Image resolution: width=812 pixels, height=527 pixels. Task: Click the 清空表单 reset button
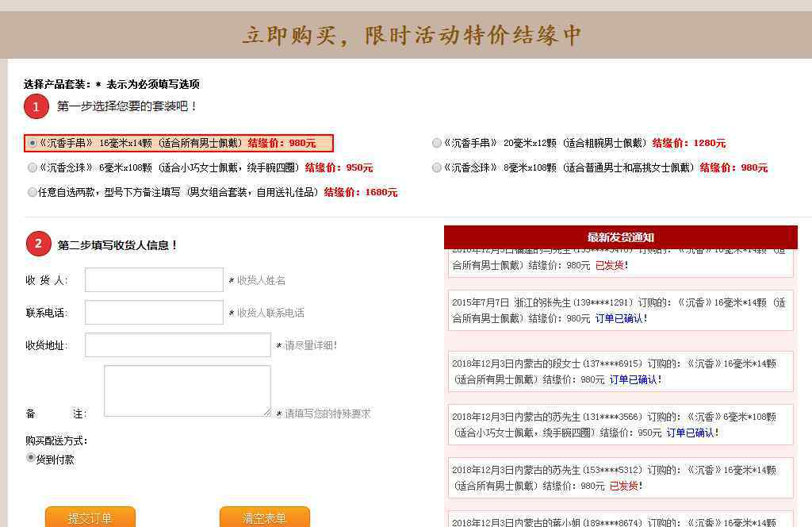[x=265, y=517]
